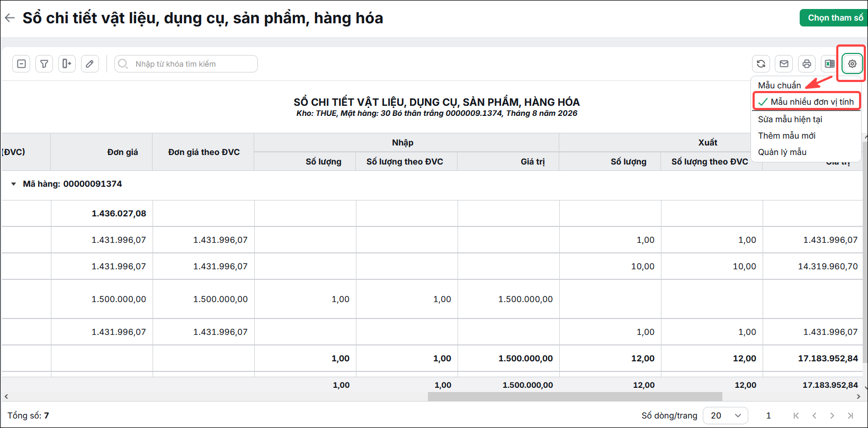This screenshot has width=868, height=428.
Task: Collapse the Mã hàng 00000091374 group
Action: pos(14,184)
